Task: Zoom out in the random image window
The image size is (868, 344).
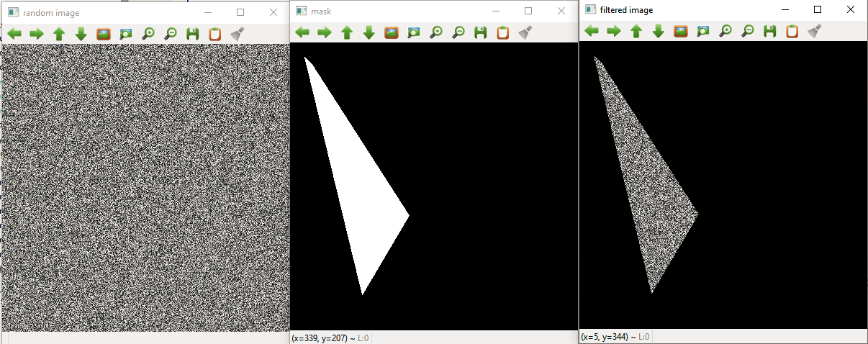Action: pos(171,33)
